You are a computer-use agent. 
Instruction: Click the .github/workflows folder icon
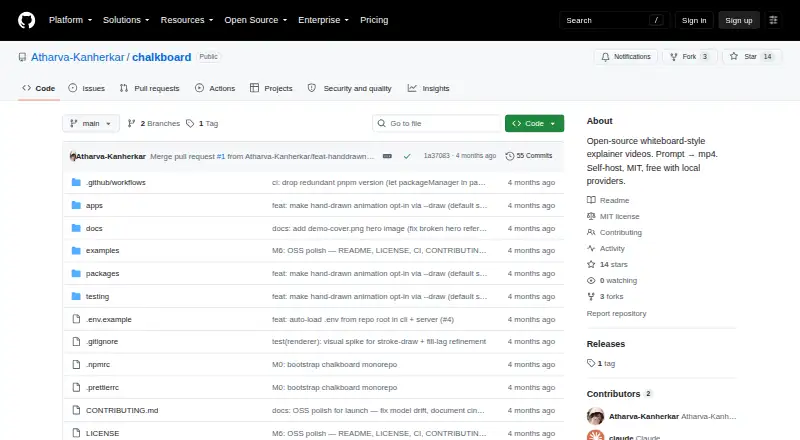pyautogui.click(x=76, y=182)
